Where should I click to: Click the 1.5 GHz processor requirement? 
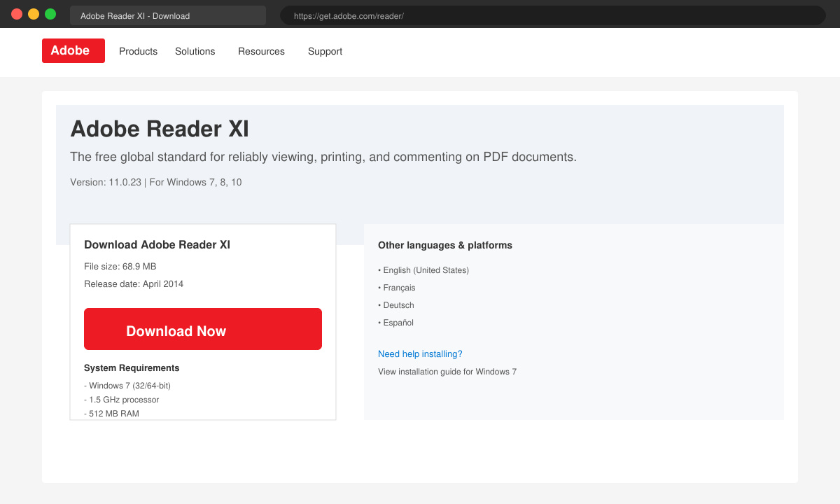click(122, 400)
